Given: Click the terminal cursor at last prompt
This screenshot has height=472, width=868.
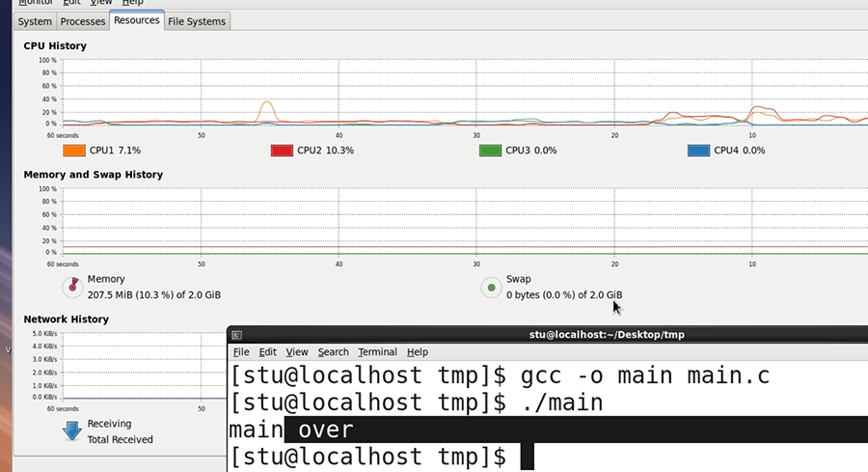Looking at the screenshot, I should (528, 458).
